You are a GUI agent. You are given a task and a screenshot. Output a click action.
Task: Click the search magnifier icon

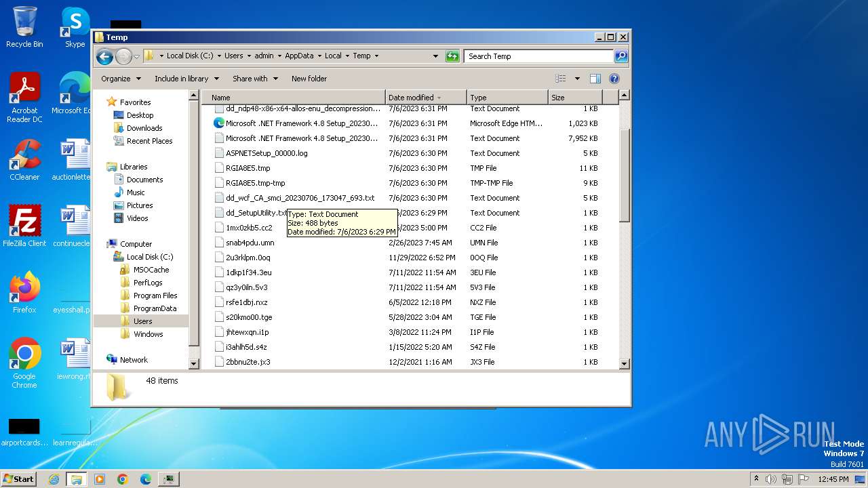[x=620, y=56]
